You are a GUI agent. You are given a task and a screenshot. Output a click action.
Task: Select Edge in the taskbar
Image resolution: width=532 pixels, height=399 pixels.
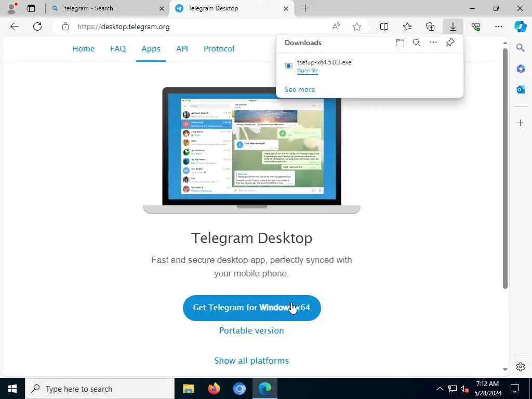pyautogui.click(x=265, y=389)
